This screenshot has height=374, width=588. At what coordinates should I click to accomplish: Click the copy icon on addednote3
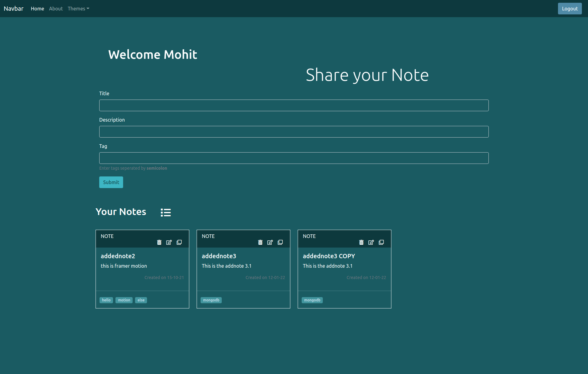click(280, 242)
